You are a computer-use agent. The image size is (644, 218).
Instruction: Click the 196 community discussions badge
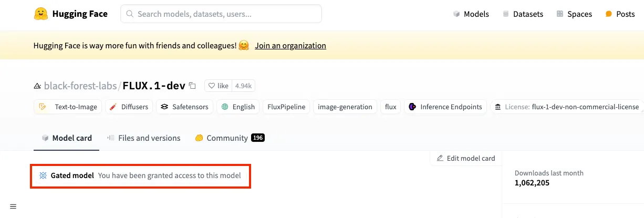coord(258,138)
